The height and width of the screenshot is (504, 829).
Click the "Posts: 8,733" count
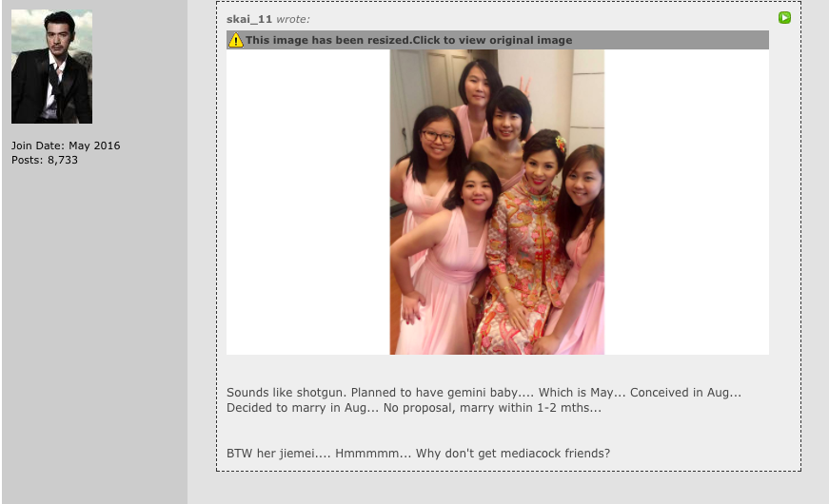click(x=45, y=160)
